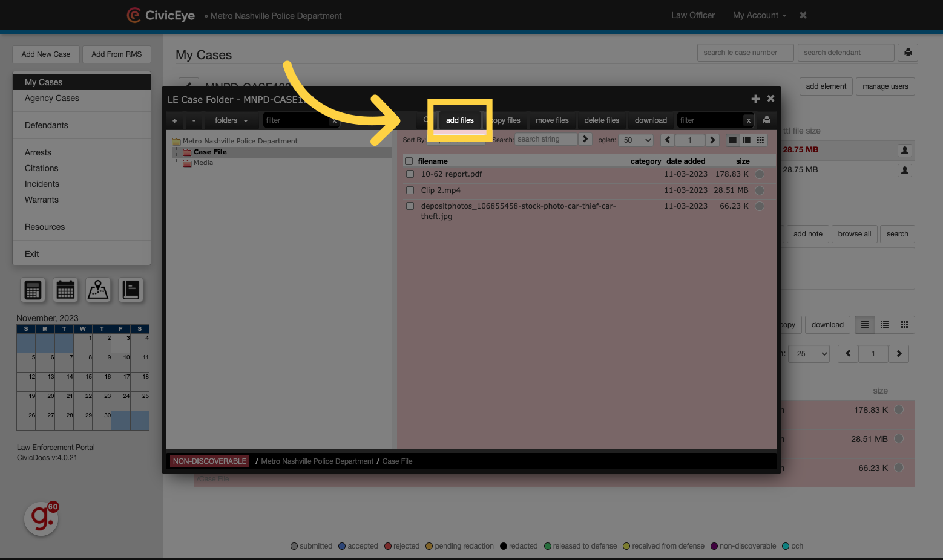This screenshot has height=560, width=943.
Task: Switch case folder to detailed list view
Action: point(747,140)
